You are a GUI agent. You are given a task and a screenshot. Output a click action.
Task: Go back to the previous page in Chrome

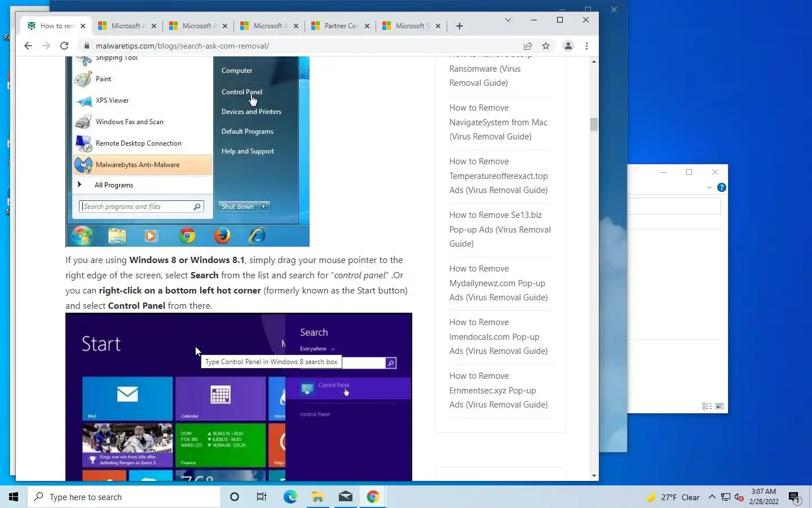pyautogui.click(x=28, y=46)
